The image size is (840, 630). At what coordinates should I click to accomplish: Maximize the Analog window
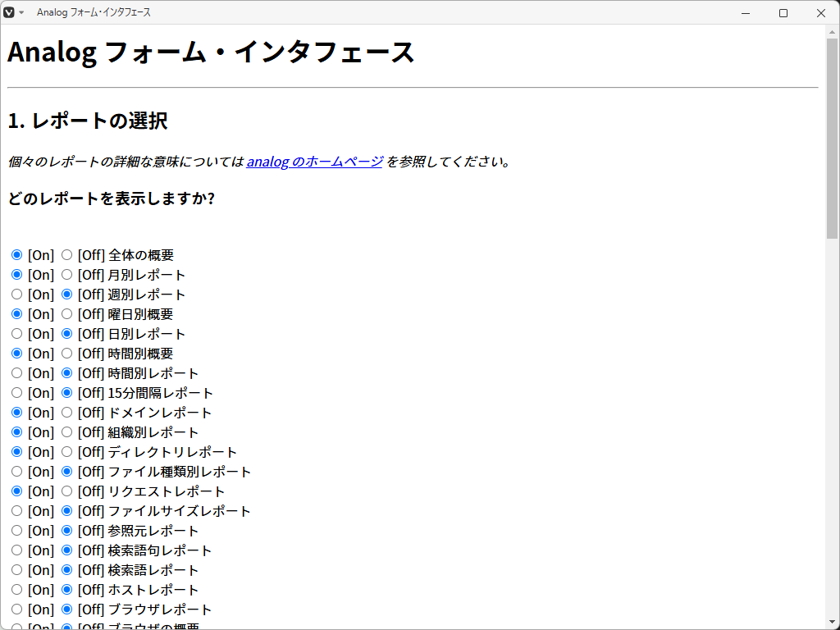(783, 13)
